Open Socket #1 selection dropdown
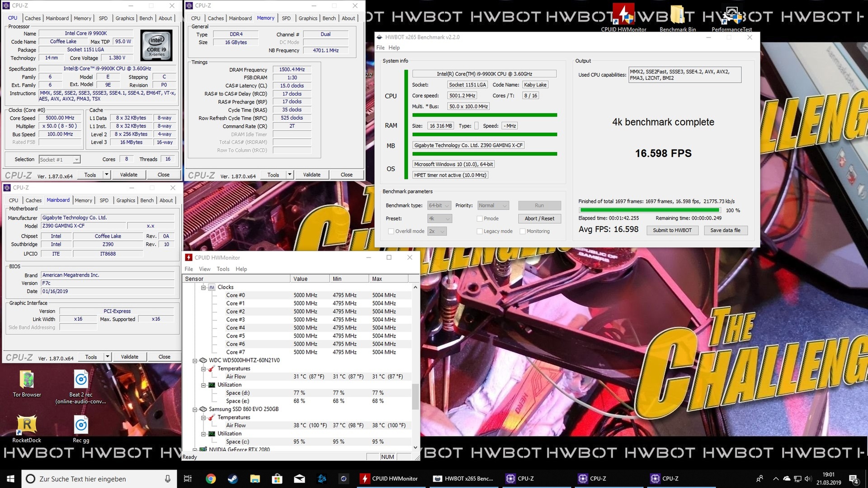 pos(60,160)
